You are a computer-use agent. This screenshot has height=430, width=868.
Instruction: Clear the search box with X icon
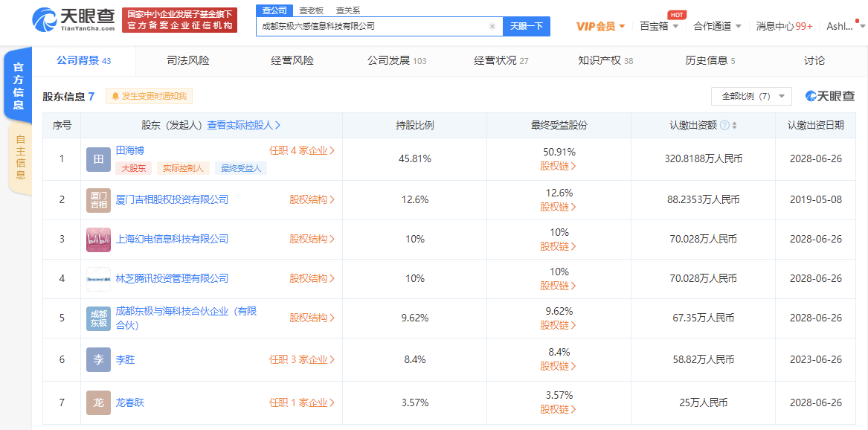point(492,26)
